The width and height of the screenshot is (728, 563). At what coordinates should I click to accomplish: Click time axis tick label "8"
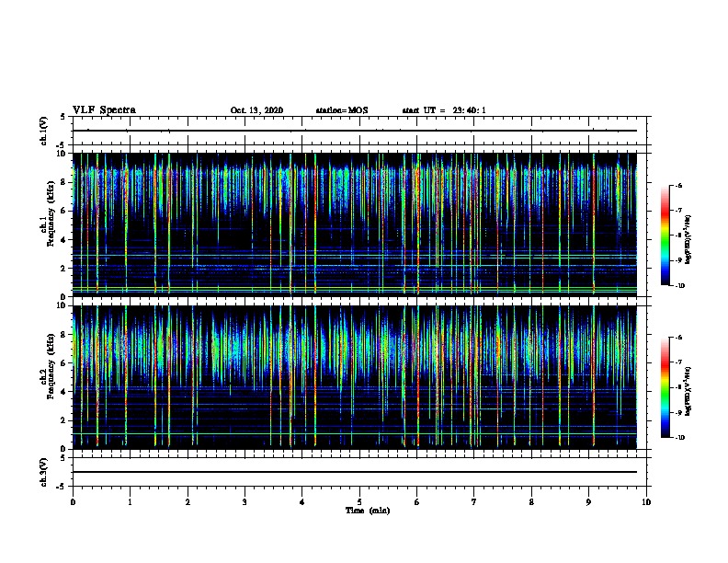(531, 502)
